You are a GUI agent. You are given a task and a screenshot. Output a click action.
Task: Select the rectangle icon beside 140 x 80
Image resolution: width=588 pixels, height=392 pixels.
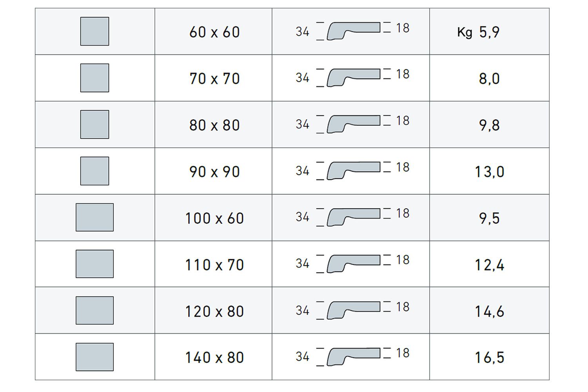tap(94, 357)
